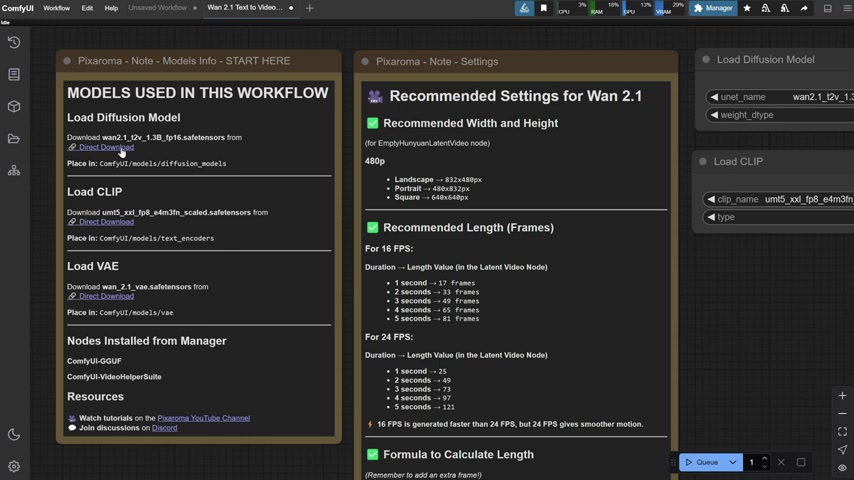Image resolution: width=854 pixels, height=480 pixels.
Task: Open the Workflow menu
Action: pos(57,8)
